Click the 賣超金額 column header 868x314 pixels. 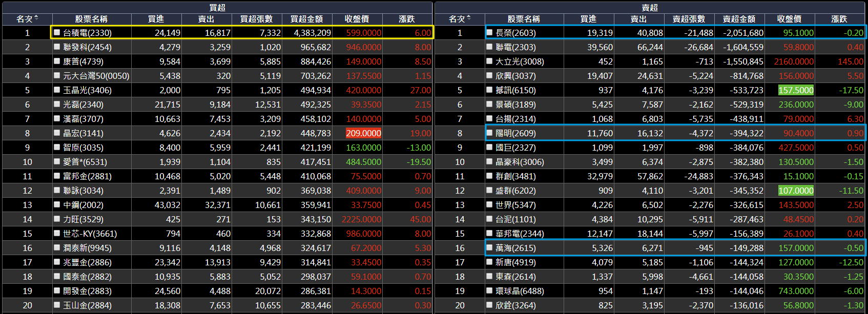pos(739,19)
